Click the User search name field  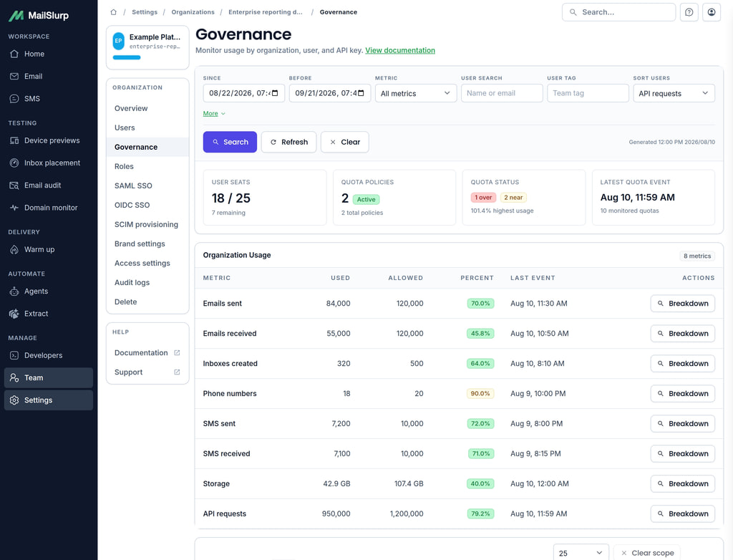[x=502, y=93]
